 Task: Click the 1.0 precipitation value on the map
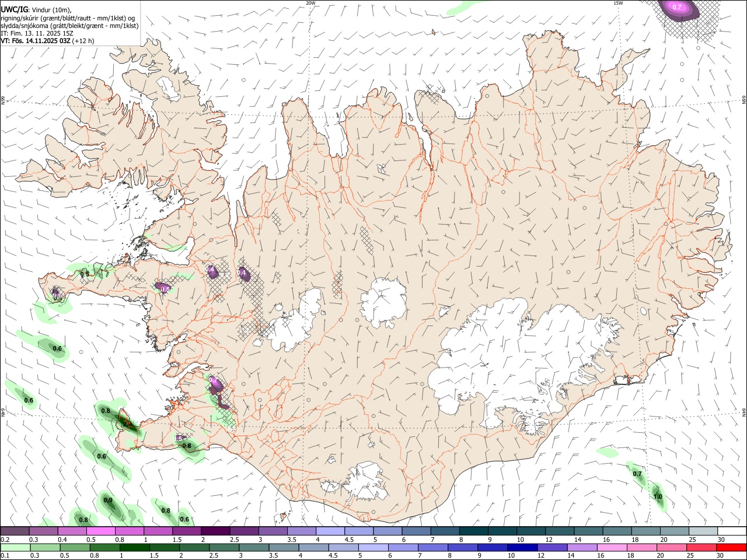tap(658, 497)
